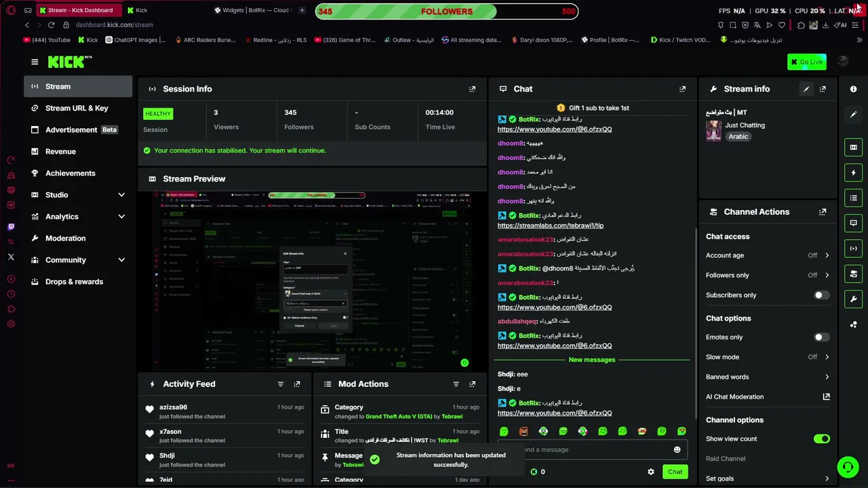Click the New messages divider in chat
The width and height of the screenshot is (868, 488).
[592, 360]
